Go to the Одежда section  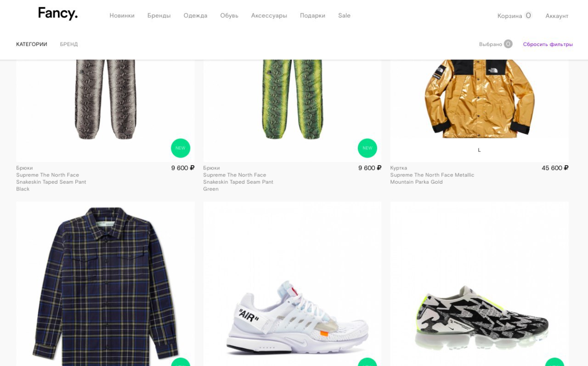pyautogui.click(x=195, y=16)
